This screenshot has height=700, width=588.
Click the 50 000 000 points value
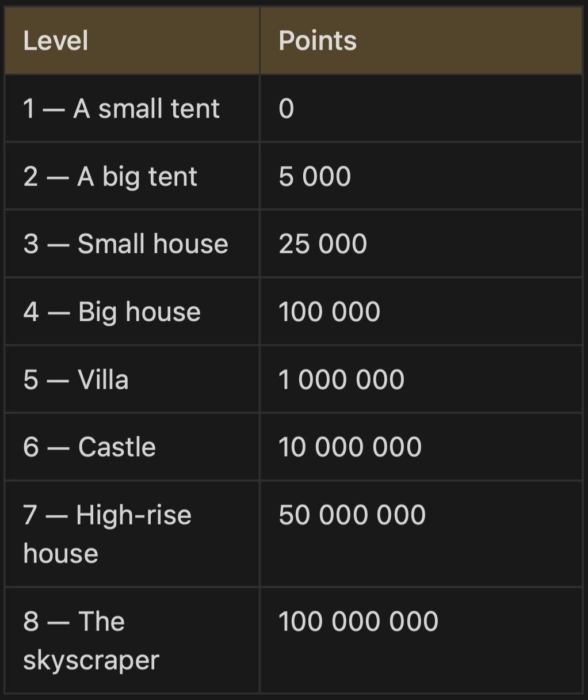(352, 515)
